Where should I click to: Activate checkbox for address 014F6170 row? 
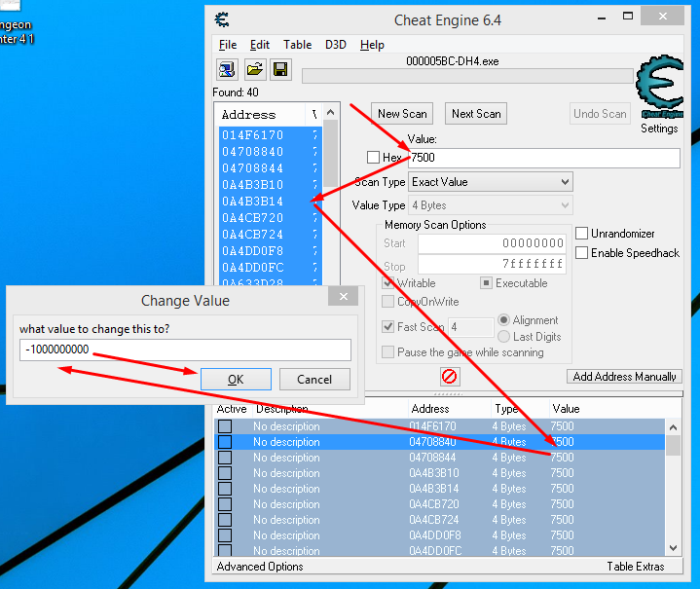225,426
